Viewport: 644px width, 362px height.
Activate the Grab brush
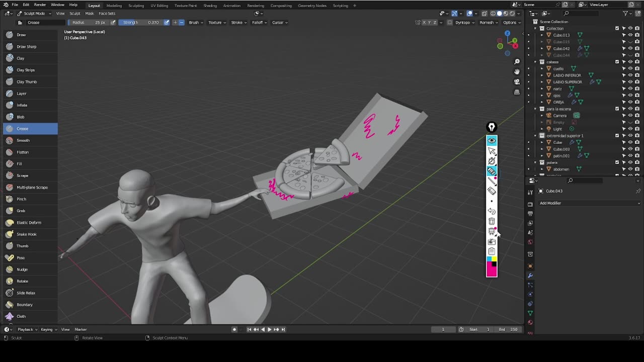pos(30,211)
